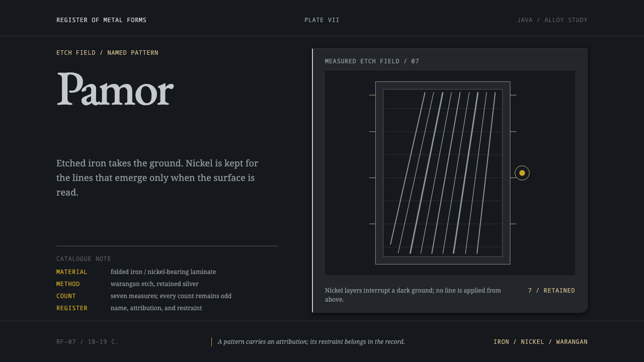Click the "REGISTER OF METAL FORMS" header text

101,20
